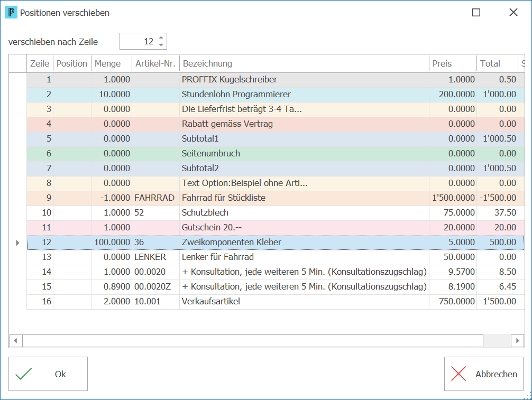Select the row 'Gutschein 20.--'

(x=276, y=227)
